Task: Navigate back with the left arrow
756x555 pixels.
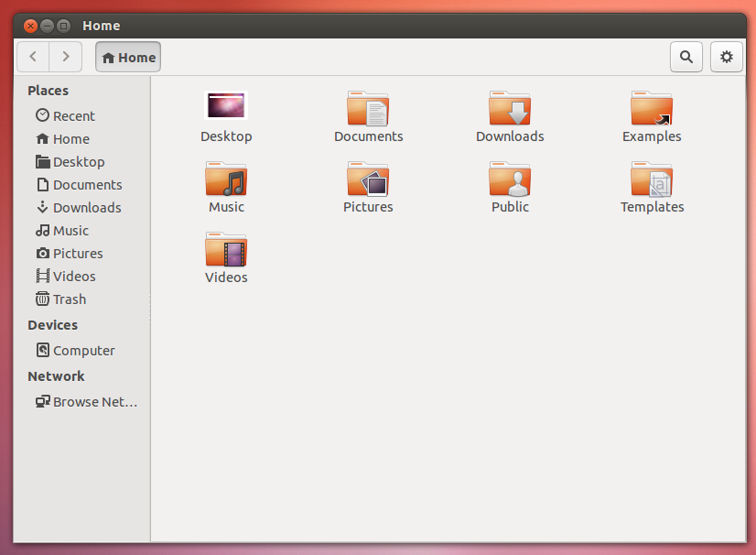Action: [32, 56]
